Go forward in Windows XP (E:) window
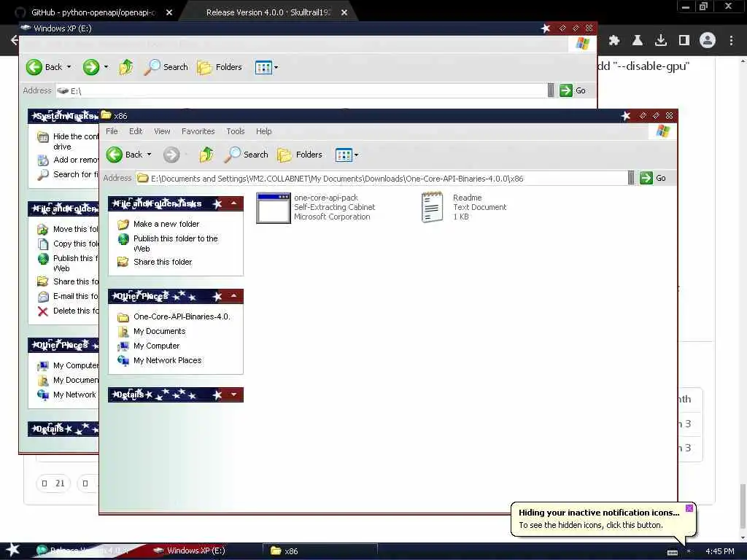Screen dimensions: 747x560 pos(91,67)
